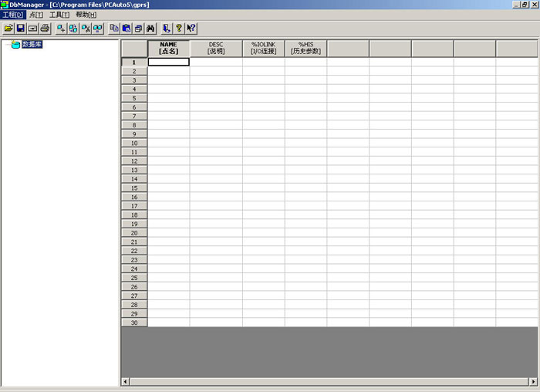This screenshot has height=392, width=540.
Task: Click the Paste clipboard icon
Action: pyautogui.click(x=127, y=29)
